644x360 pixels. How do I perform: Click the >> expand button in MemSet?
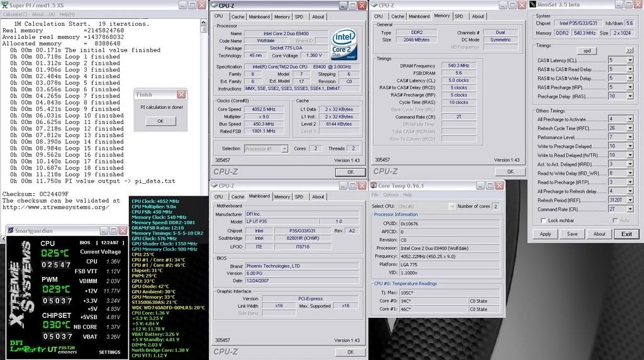click(x=630, y=50)
